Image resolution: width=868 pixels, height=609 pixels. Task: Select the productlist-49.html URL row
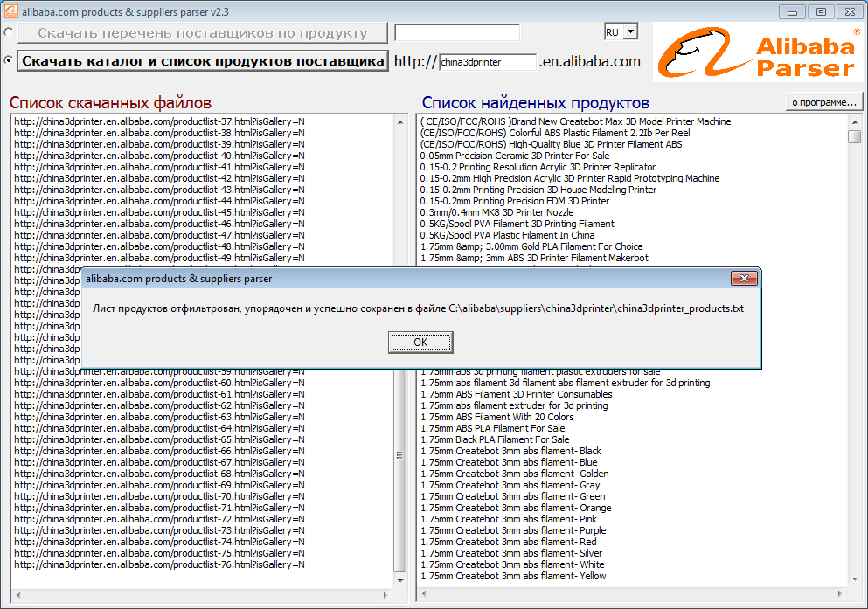pos(159,258)
